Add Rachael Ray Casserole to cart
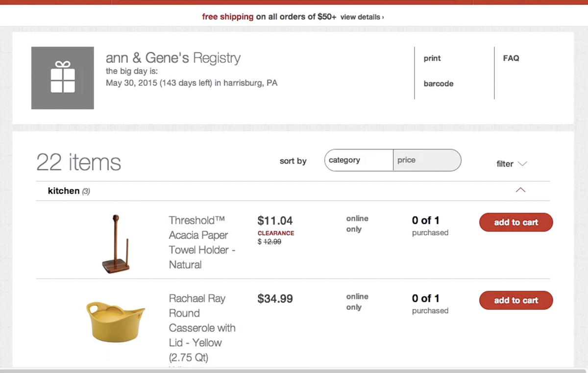This screenshot has height=373, width=588. [516, 300]
